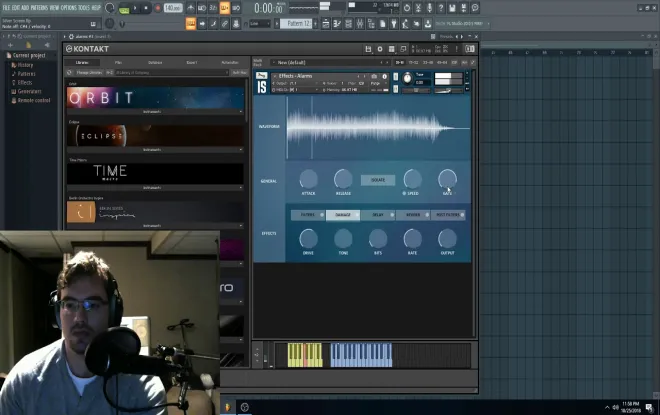Select the FILTERS effect tab
This screenshot has width=660, height=415.
pyautogui.click(x=308, y=215)
